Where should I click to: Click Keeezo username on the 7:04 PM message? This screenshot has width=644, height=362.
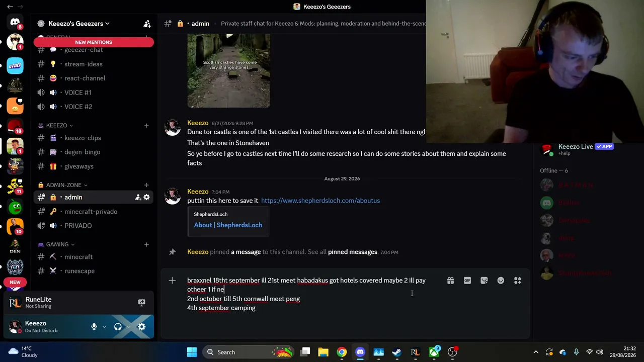[198, 192]
